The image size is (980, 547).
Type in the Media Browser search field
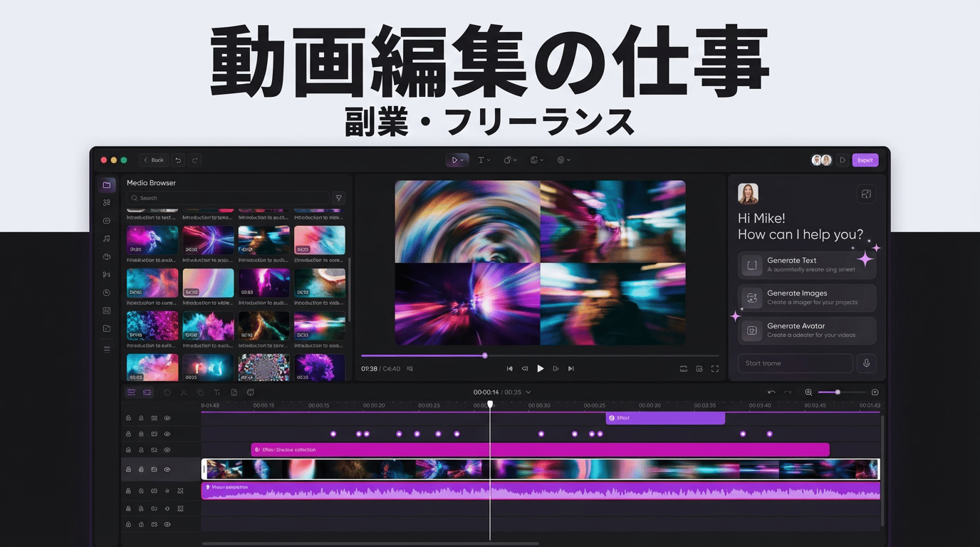pos(228,197)
